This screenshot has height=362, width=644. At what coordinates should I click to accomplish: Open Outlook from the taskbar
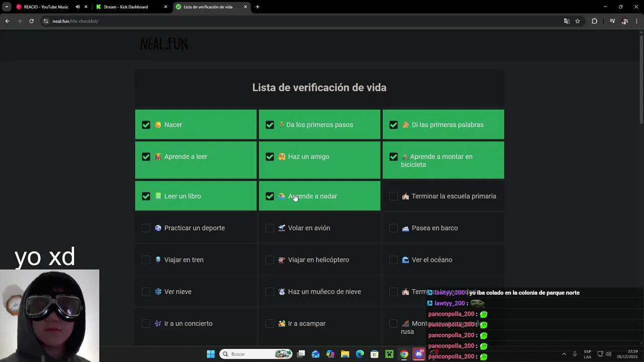pos(315,354)
